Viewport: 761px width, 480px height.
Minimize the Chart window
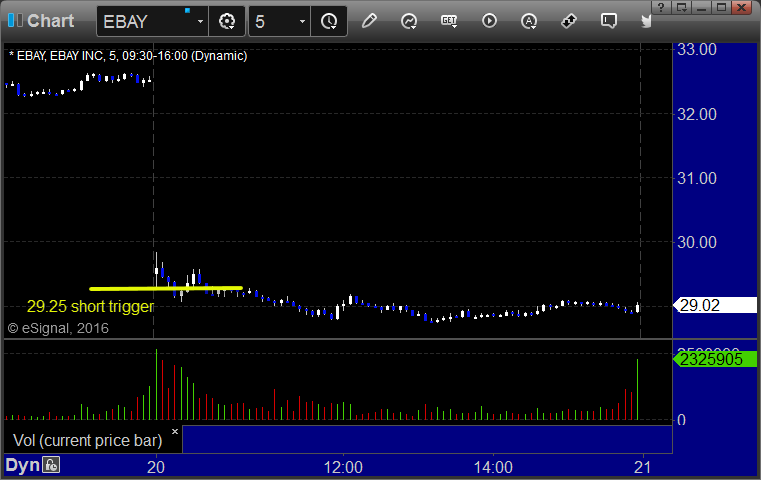point(701,7)
